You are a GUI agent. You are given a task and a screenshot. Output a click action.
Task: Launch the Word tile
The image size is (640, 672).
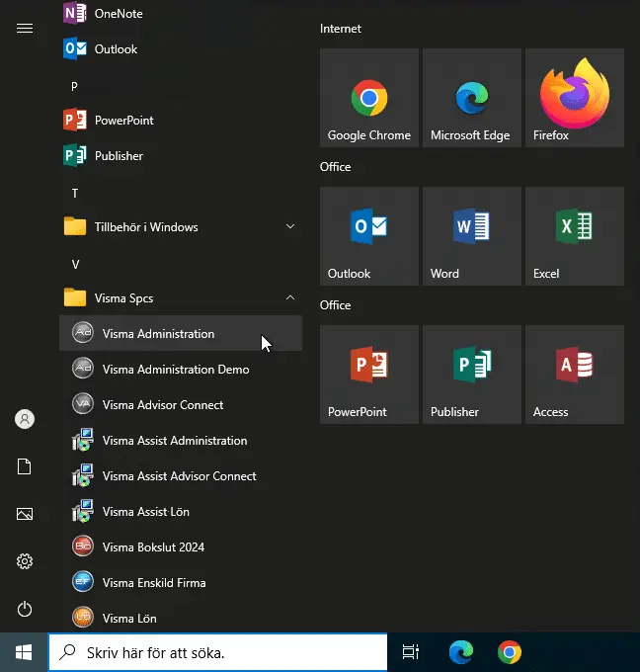click(x=472, y=236)
